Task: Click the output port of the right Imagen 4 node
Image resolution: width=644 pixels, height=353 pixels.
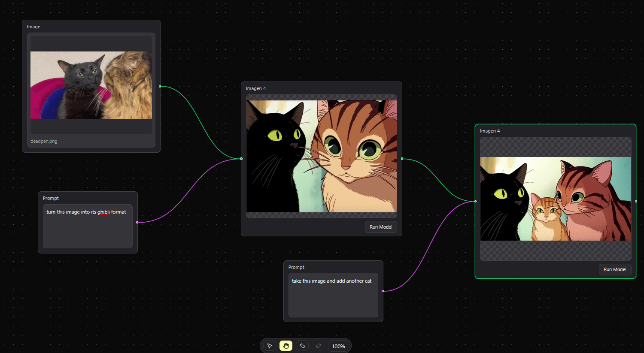Action: (636, 201)
